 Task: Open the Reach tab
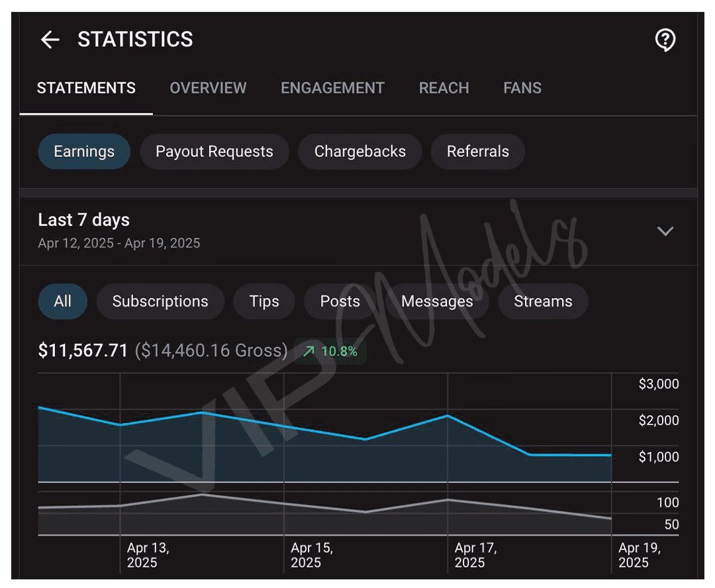(444, 87)
